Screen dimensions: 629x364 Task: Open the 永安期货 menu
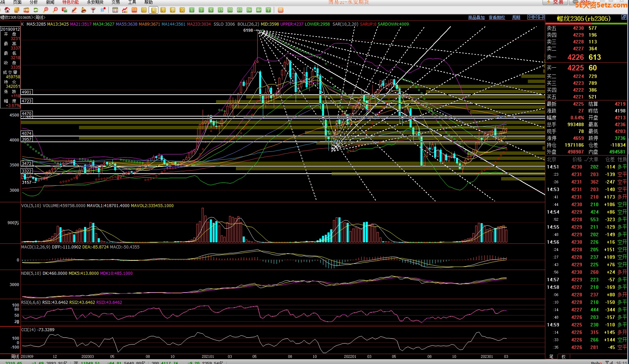coord(95,2)
